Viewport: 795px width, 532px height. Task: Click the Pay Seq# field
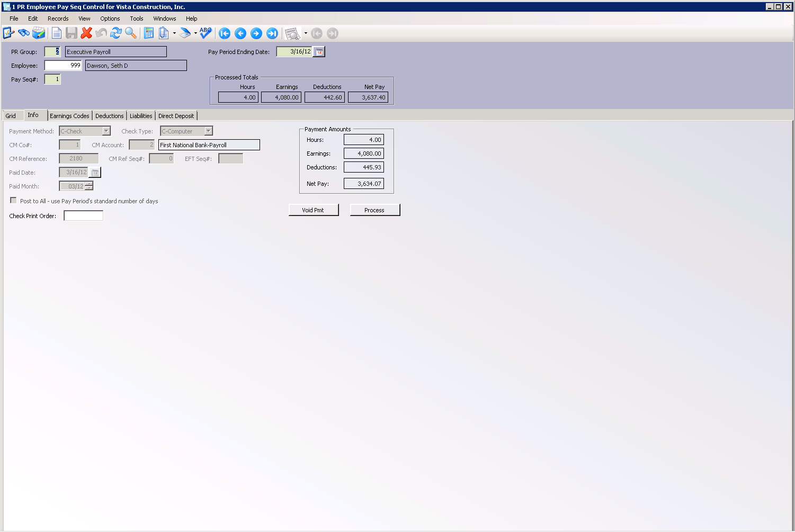52,79
